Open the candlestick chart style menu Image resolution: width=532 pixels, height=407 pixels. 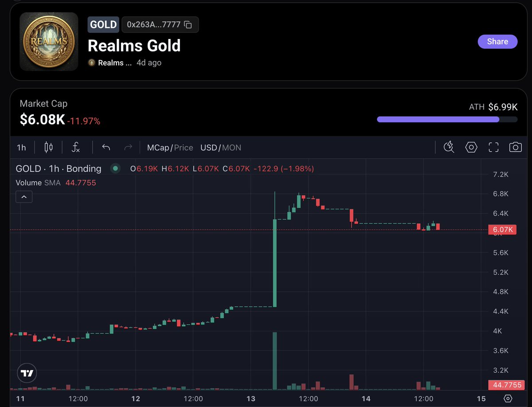click(49, 147)
